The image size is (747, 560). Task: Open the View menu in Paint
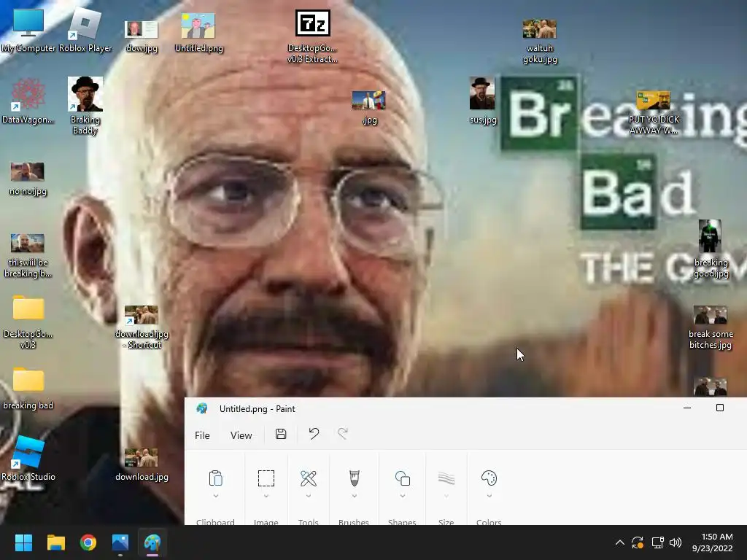(241, 435)
